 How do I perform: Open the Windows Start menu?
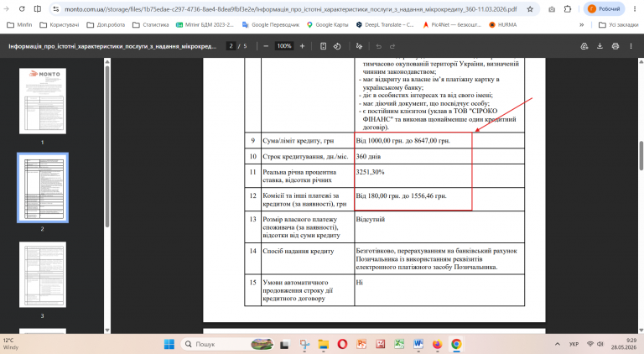coord(169,344)
